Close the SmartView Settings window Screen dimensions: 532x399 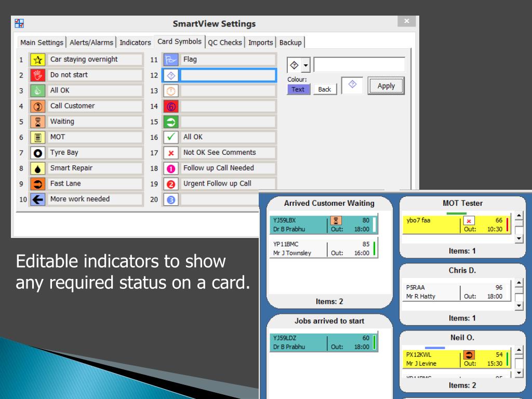[407, 21]
